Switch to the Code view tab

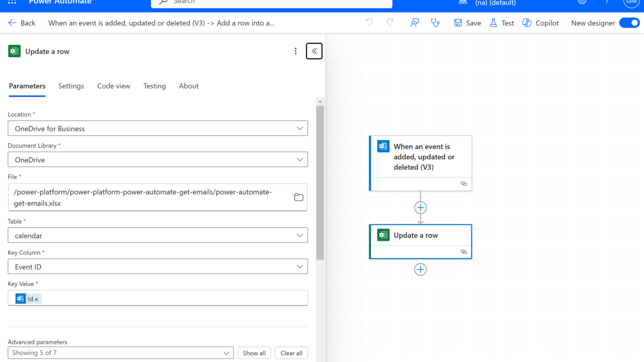pos(114,86)
